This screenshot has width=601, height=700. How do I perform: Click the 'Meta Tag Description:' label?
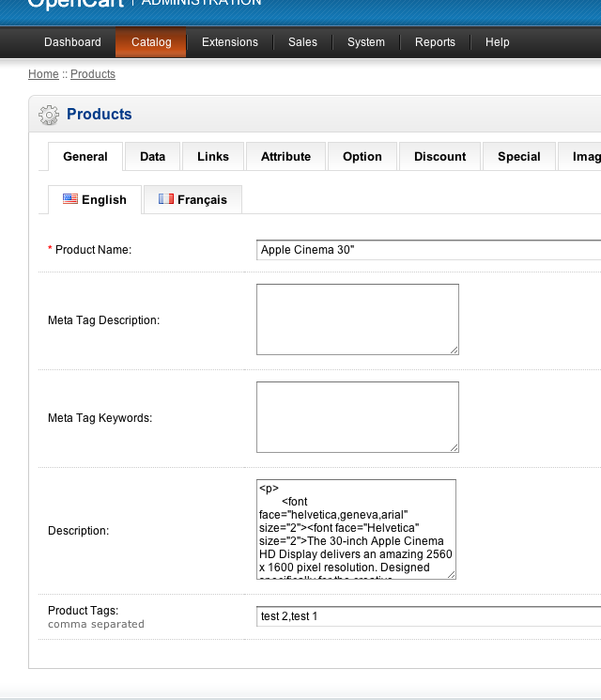[103, 320]
